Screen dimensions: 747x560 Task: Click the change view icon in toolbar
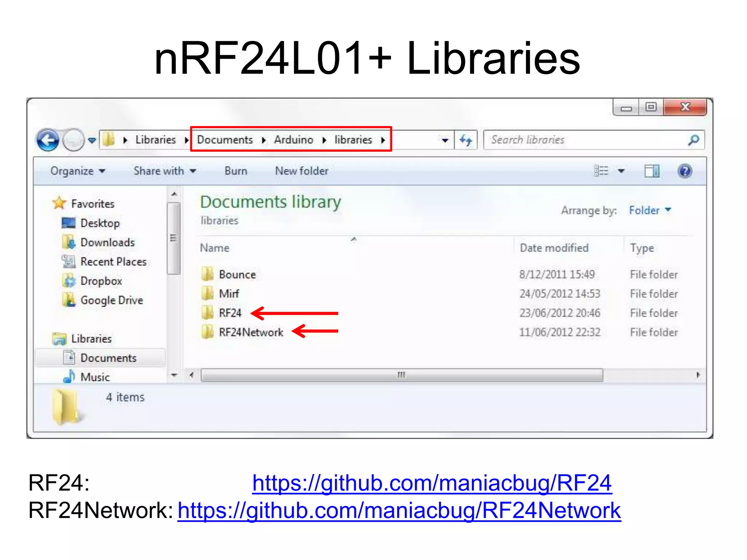point(601,171)
